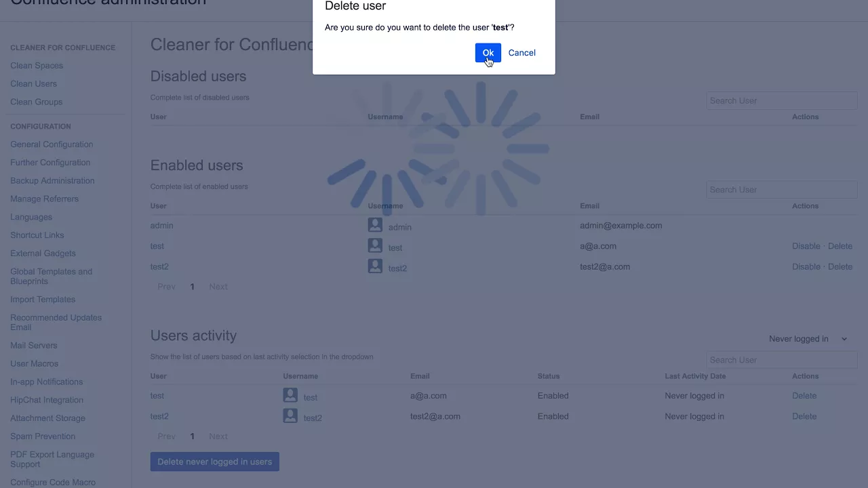Image resolution: width=868 pixels, height=488 pixels.
Task: Open Manage Referrers page
Action: point(44,199)
